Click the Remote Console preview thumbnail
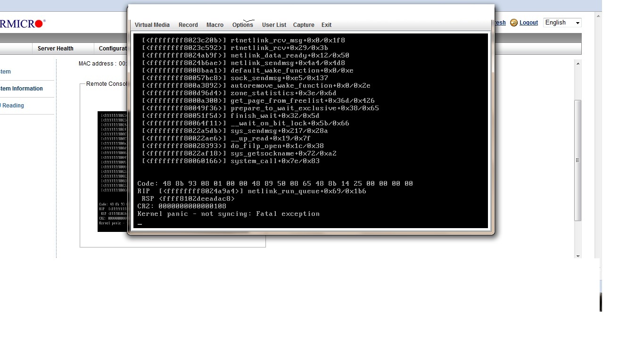The height and width of the screenshot is (362, 644). click(x=112, y=172)
